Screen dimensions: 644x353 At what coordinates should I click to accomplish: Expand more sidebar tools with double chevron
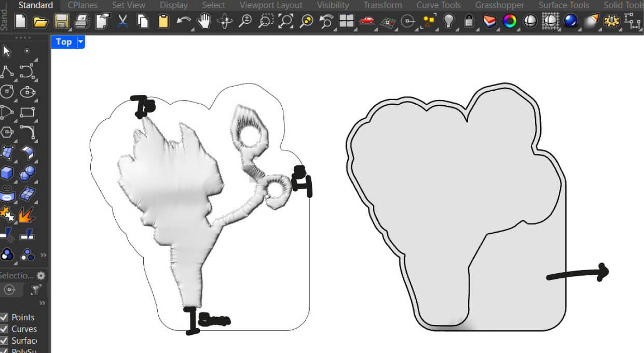pos(43,255)
